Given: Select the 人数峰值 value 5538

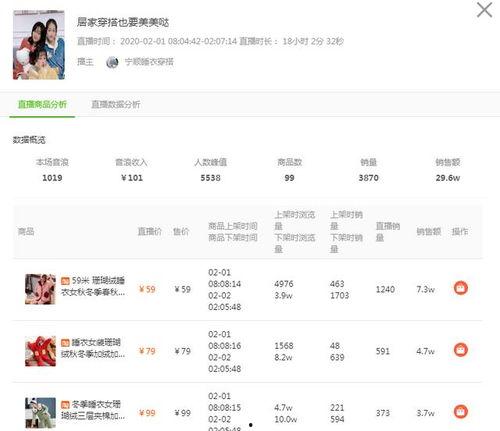Looking at the screenshot, I should pyautogui.click(x=210, y=178).
